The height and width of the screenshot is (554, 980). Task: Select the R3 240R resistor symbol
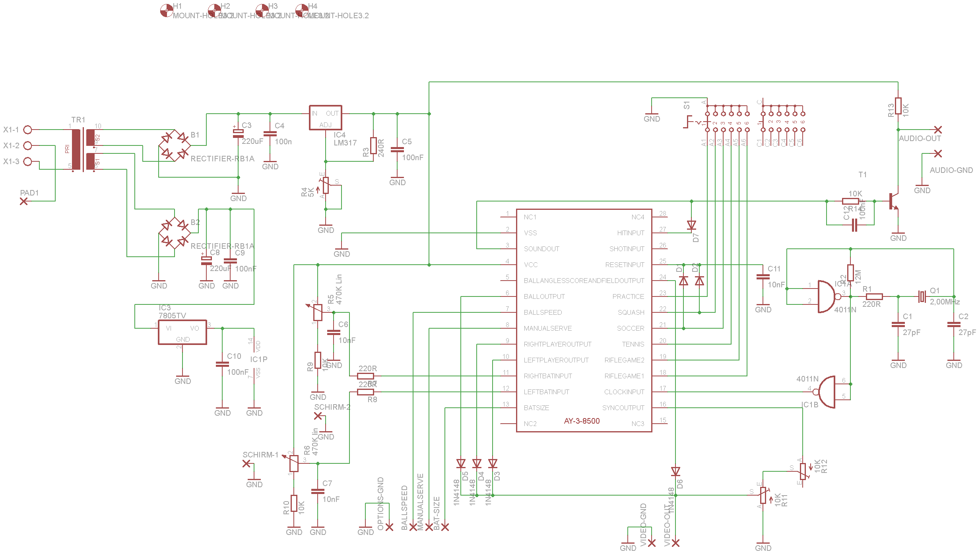[x=373, y=145]
